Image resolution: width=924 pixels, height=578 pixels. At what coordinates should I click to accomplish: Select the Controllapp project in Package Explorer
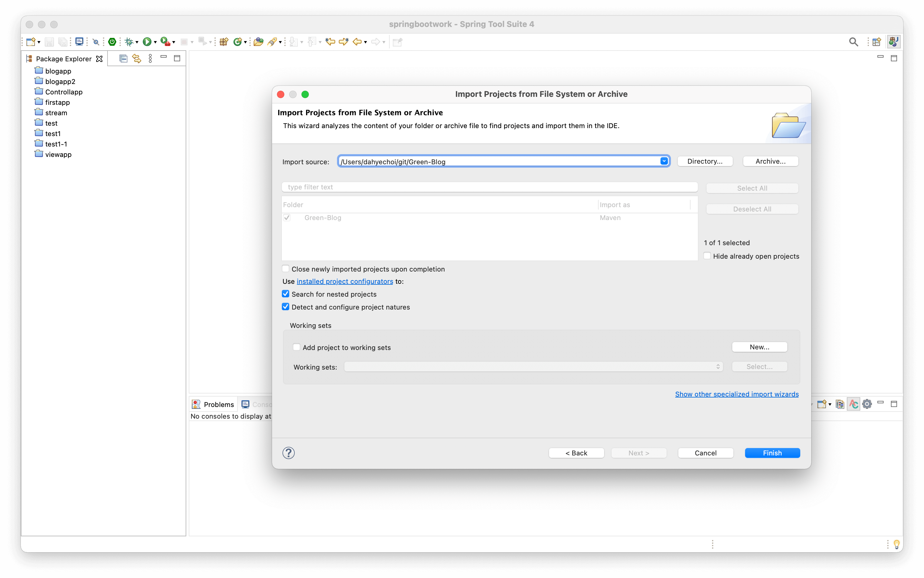[63, 92]
